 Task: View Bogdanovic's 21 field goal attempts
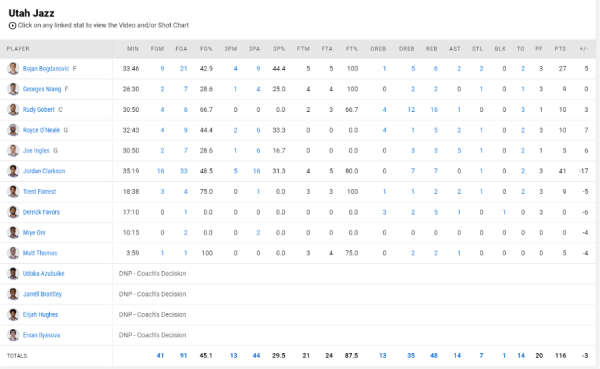click(x=183, y=69)
